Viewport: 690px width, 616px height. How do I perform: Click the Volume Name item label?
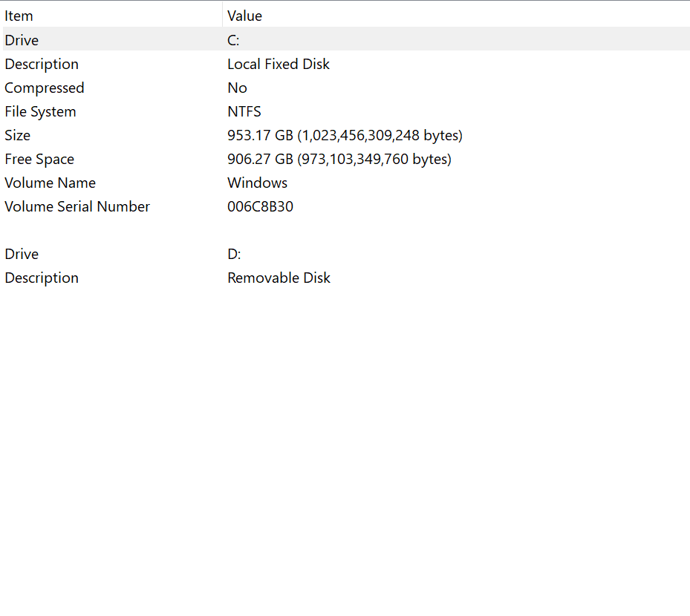coord(50,183)
